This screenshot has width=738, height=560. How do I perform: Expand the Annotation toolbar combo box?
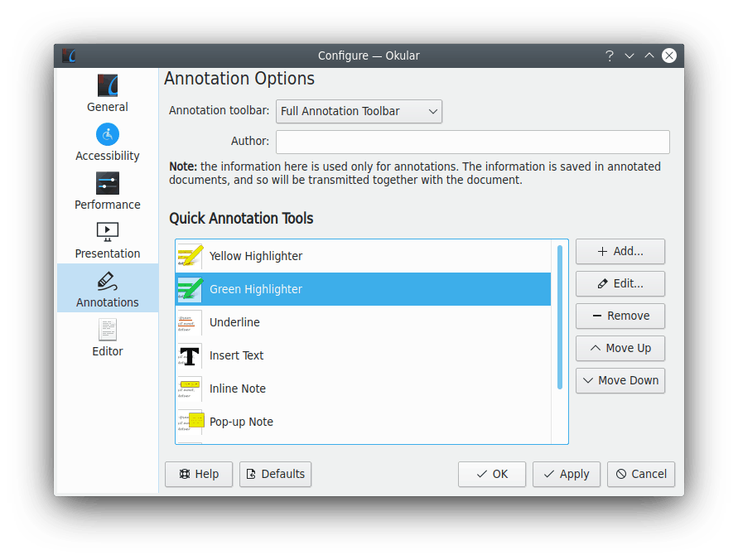coord(359,111)
